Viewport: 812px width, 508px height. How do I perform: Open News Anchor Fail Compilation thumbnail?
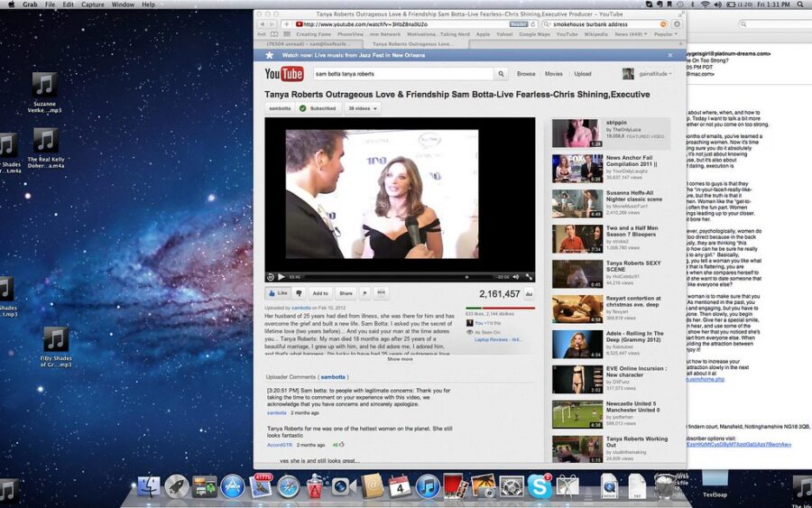click(x=577, y=169)
